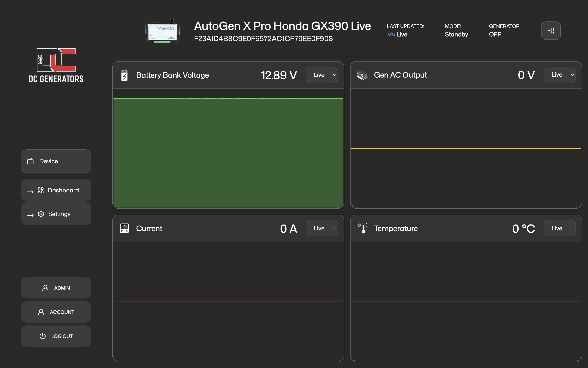The height and width of the screenshot is (368, 588).
Task: Click the Log Out power icon
Action: click(x=42, y=336)
